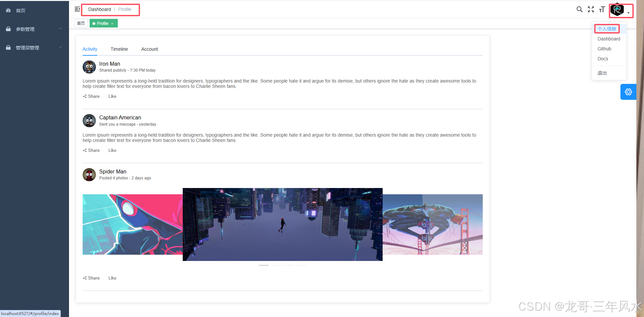This screenshot has width=644, height=317.
Task: Open the font size selector icon
Action: pyautogui.click(x=602, y=9)
